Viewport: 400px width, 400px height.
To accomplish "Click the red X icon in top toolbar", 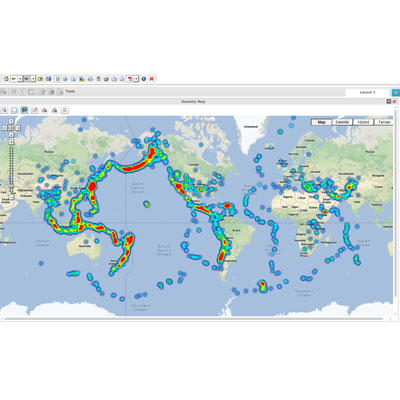I will pyautogui.click(x=152, y=79).
